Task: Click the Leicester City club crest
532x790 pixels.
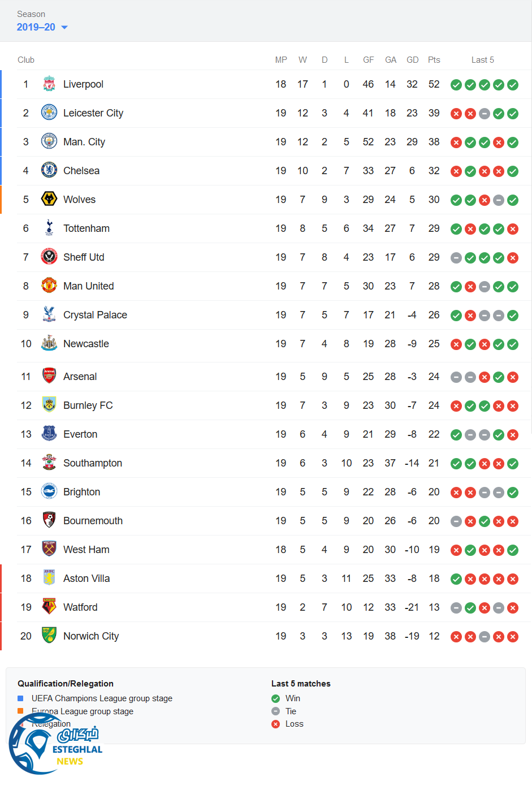Action: click(x=49, y=113)
